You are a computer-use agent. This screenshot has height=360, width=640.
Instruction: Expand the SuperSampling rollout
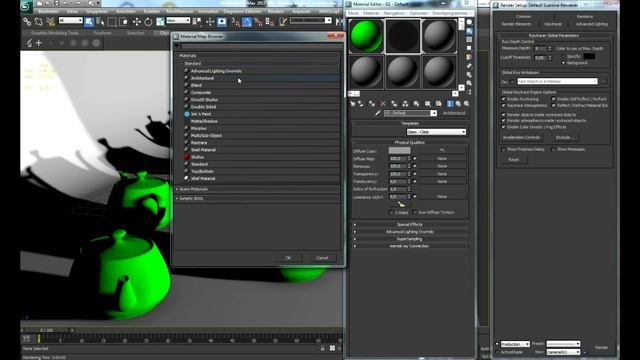click(410, 239)
